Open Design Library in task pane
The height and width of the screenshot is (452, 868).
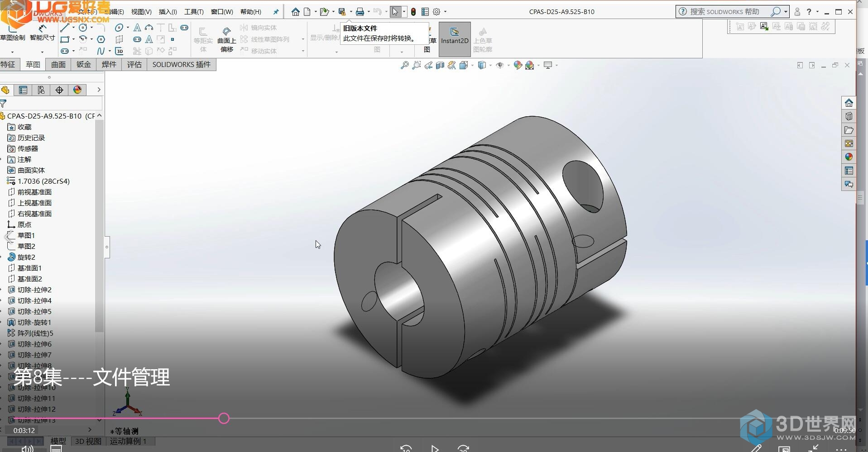849,116
